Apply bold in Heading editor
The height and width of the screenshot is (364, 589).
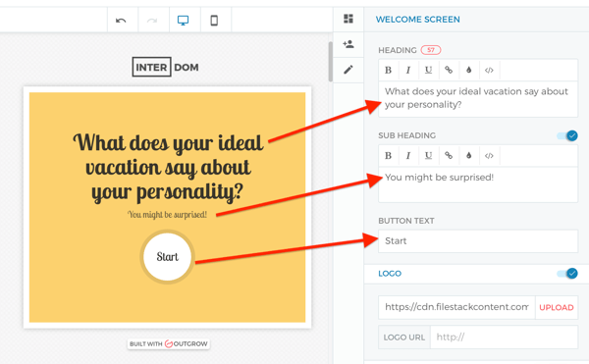[x=389, y=71]
